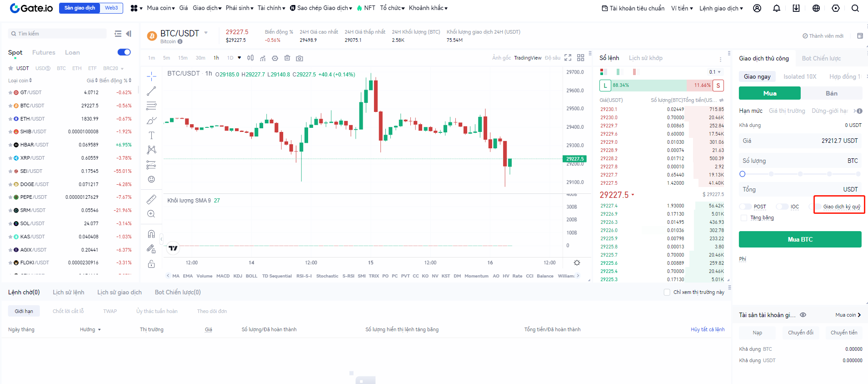
Task: Tick Chỉ xem thị trường này checkbox
Action: click(667, 292)
